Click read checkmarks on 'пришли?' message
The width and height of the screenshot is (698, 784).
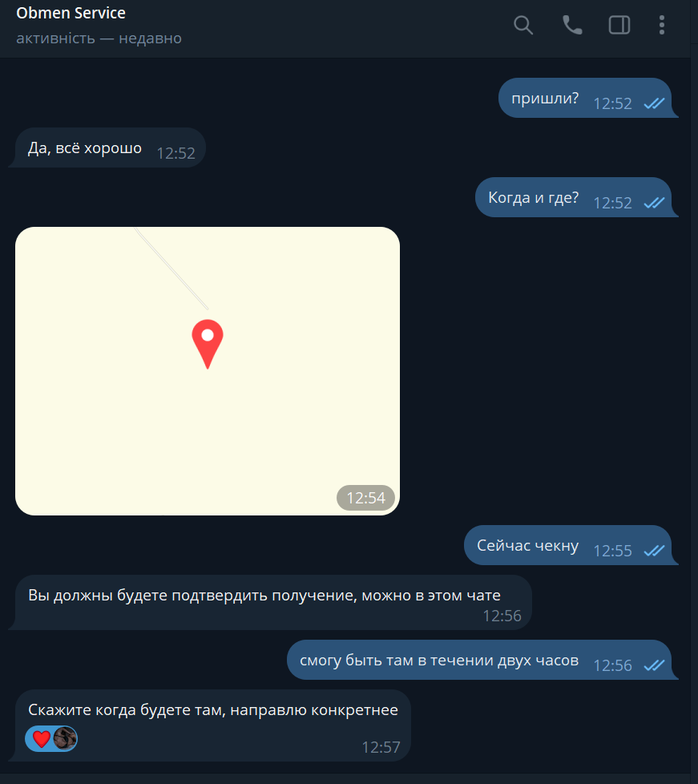pos(654,103)
